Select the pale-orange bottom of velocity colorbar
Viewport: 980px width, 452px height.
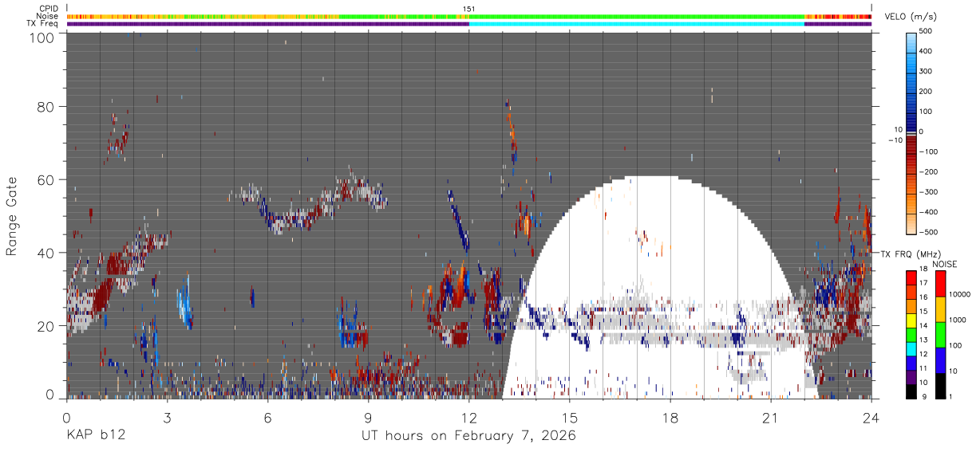[912, 223]
